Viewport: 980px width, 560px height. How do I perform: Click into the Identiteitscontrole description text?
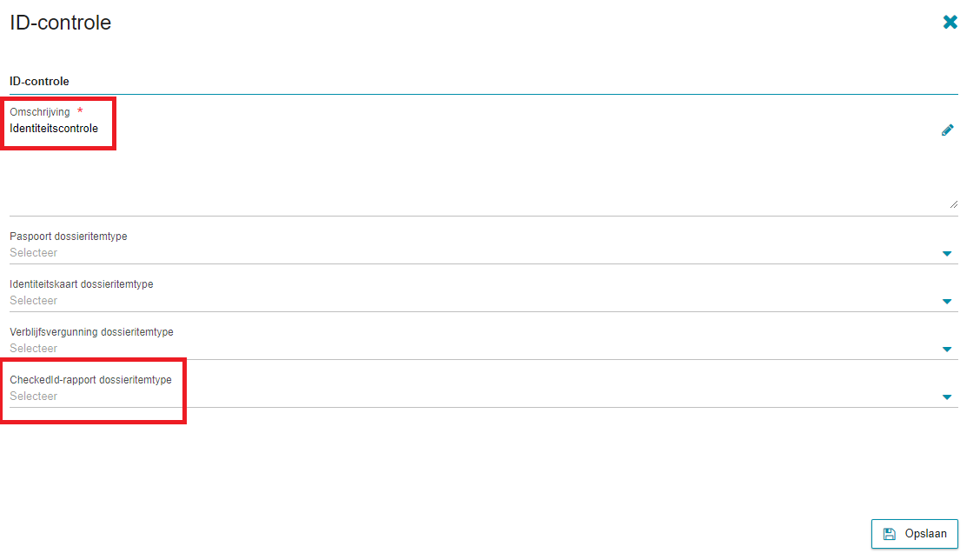tap(54, 129)
